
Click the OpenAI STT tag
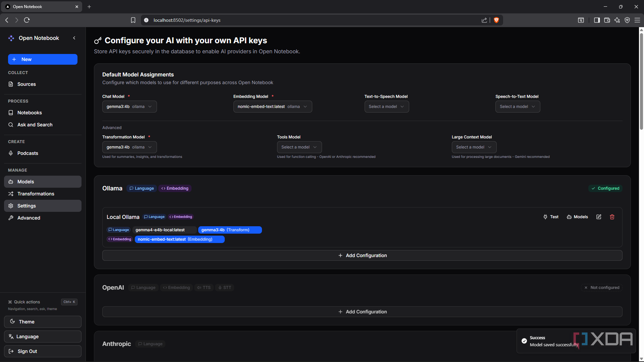pyautogui.click(x=225, y=288)
